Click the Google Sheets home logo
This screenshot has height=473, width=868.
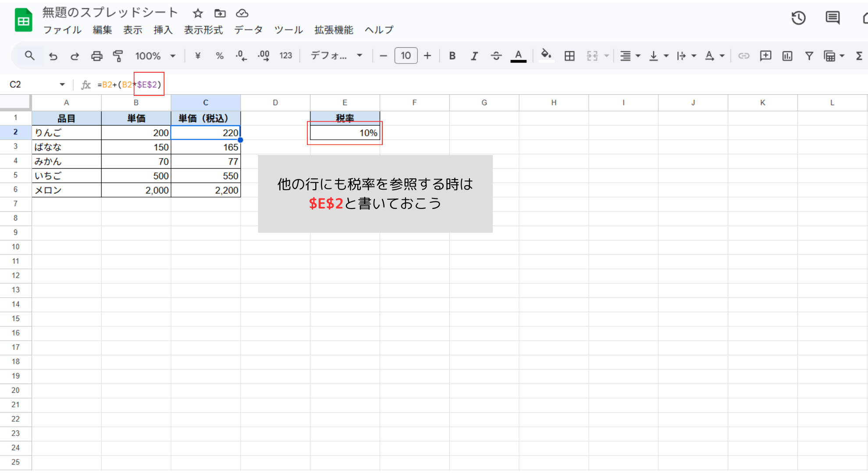coord(23,21)
